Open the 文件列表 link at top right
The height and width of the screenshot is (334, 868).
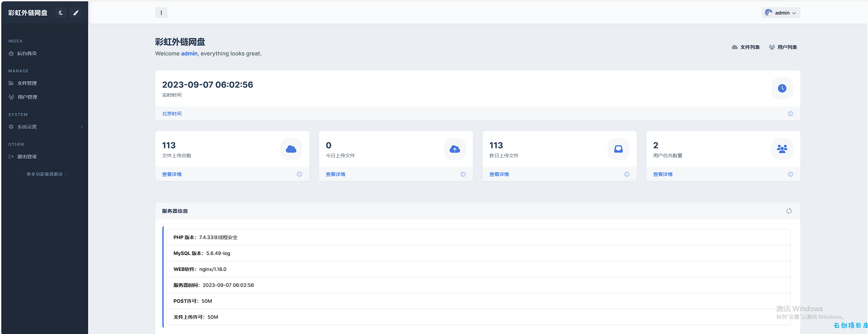[x=746, y=47]
